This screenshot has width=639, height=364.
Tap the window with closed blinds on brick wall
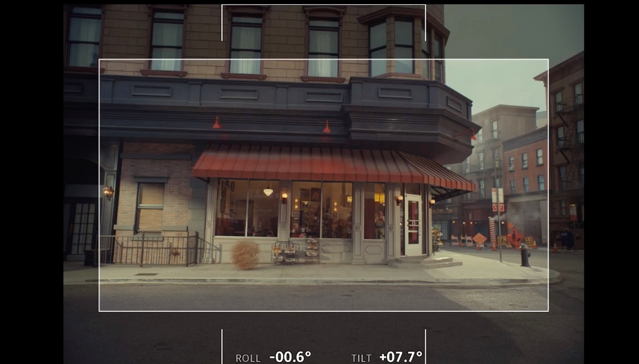point(150,207)
